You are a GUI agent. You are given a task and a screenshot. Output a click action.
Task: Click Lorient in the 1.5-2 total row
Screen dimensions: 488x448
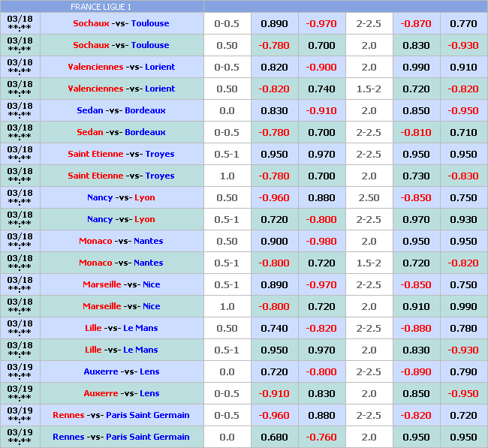160,89
